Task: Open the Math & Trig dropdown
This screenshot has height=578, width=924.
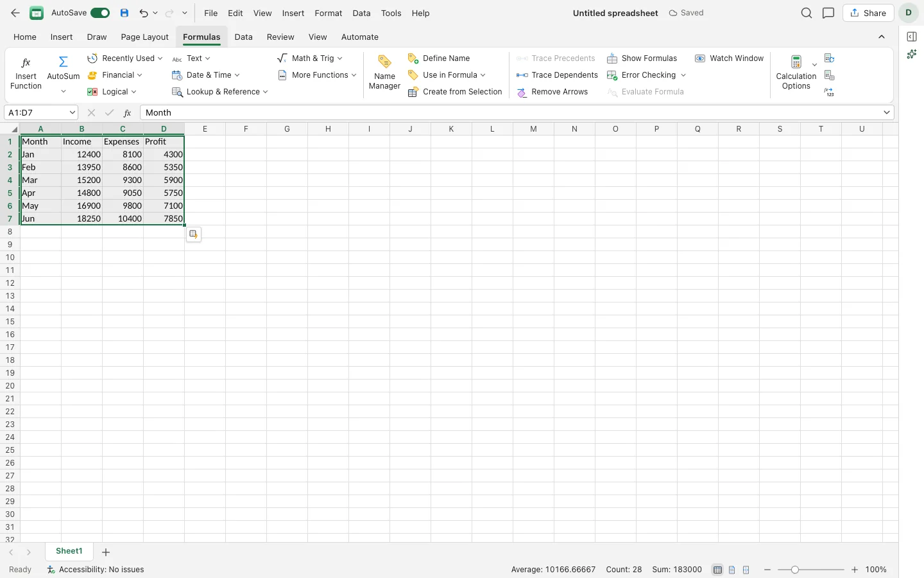Action: point(309,58)
